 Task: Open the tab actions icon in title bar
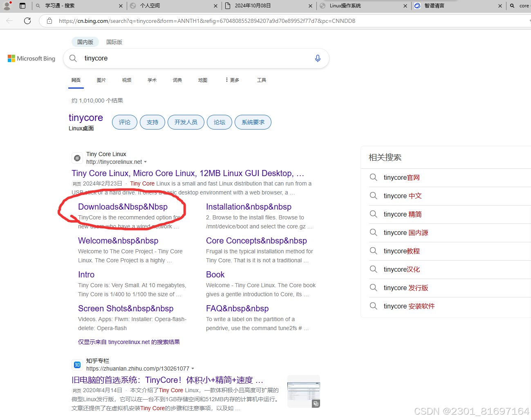click(x=22, y=6)
